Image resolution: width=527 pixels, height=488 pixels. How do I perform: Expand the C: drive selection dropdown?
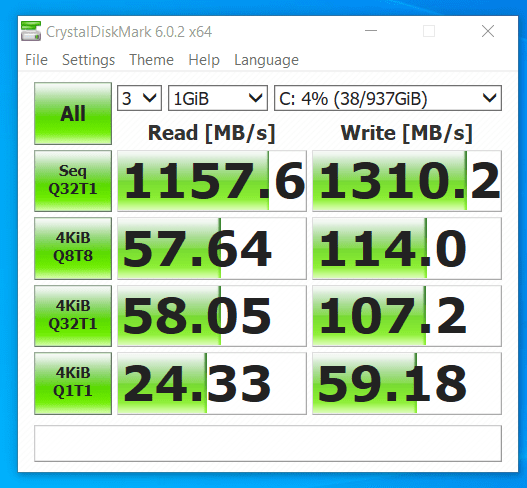(x=388, y=98)
